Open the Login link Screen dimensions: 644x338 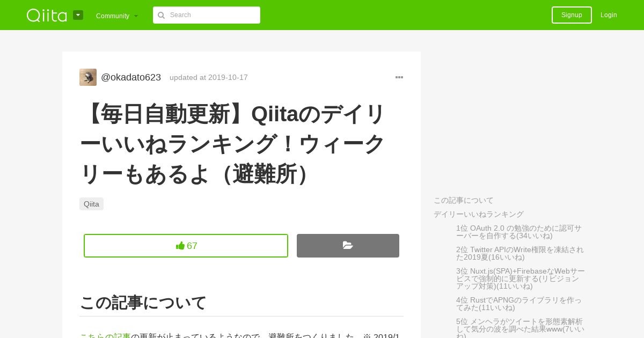pos(609,15)
